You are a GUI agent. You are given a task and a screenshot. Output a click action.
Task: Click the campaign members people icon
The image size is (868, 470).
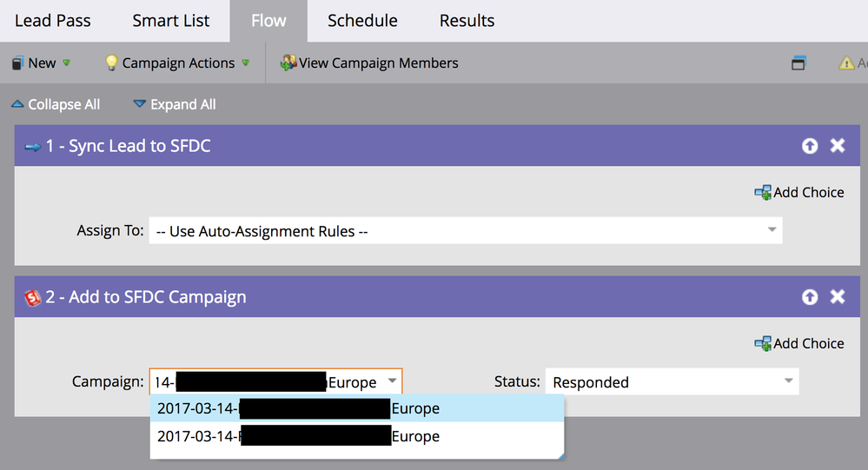pos(288,63)
